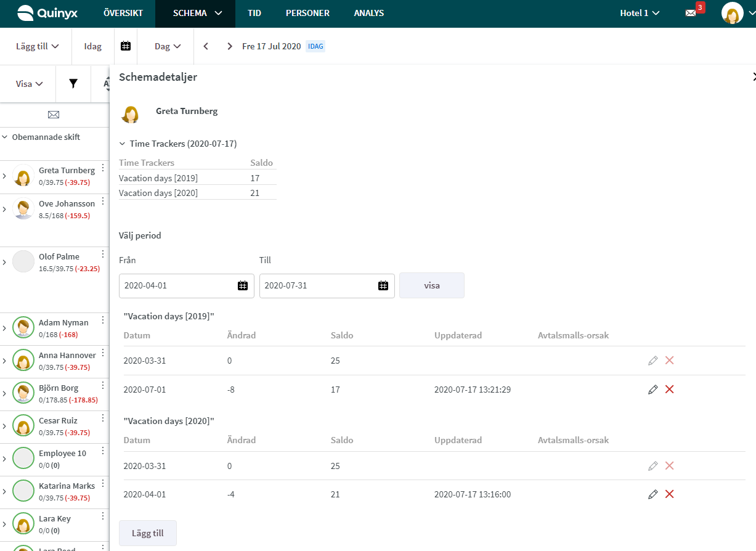This screenshot has width=756, height=551.
Task: Close the Schemadetaljer panel
Action: pos(754,77)
